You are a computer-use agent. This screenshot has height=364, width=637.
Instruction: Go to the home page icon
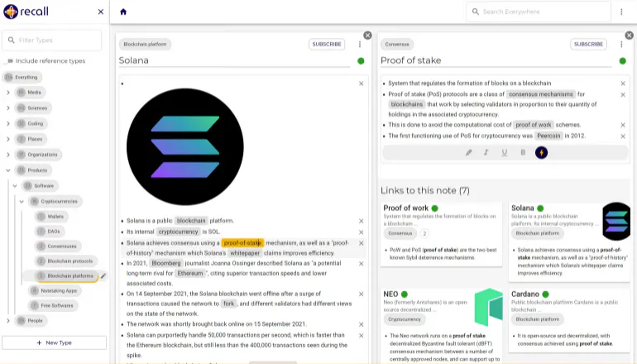coord(123,12)
